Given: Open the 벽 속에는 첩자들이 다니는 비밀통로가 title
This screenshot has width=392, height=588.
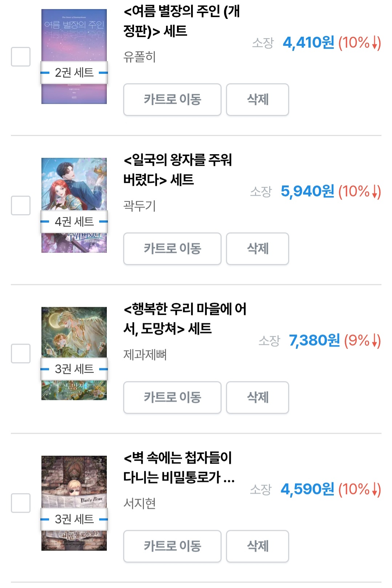Looking at the screenshot, I should pyautogui.click(x=178, y=467).
